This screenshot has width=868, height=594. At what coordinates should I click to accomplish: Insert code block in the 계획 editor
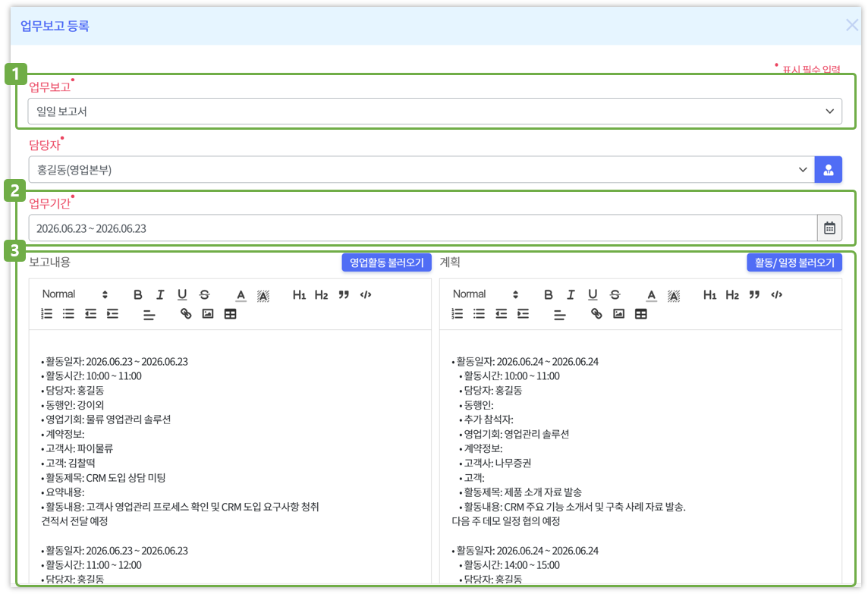tap(776, 294)
